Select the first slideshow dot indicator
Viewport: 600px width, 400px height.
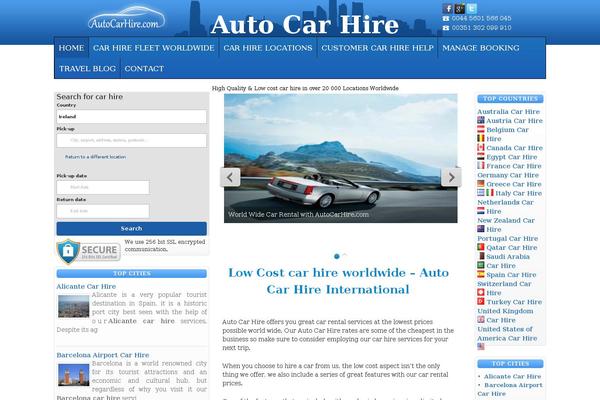coord(337,256)
